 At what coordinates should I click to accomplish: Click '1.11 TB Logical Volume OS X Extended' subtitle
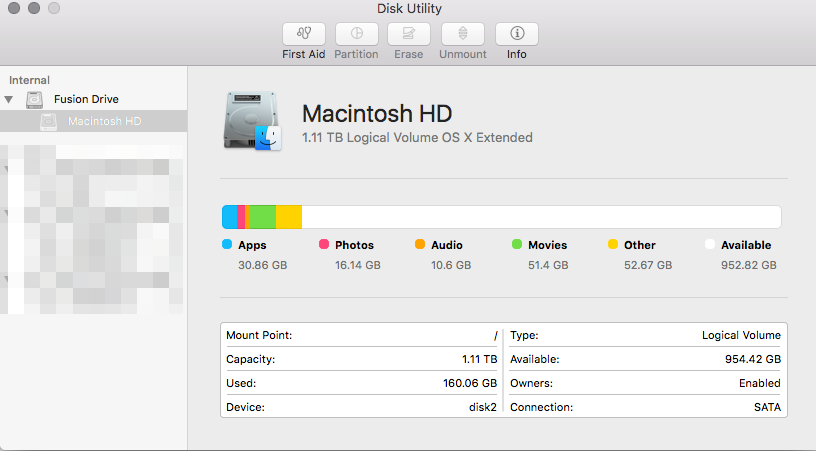[417, 137]
